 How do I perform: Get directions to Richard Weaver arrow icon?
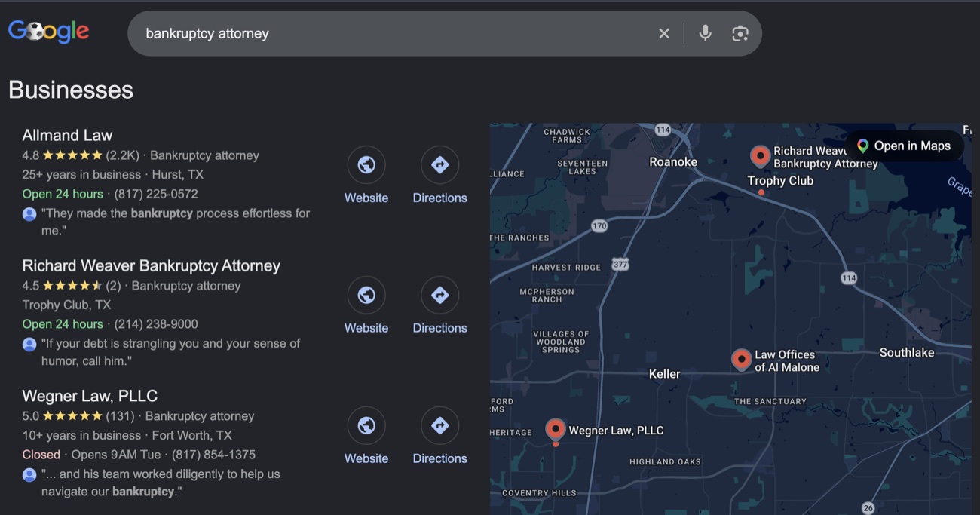(439, 296)
